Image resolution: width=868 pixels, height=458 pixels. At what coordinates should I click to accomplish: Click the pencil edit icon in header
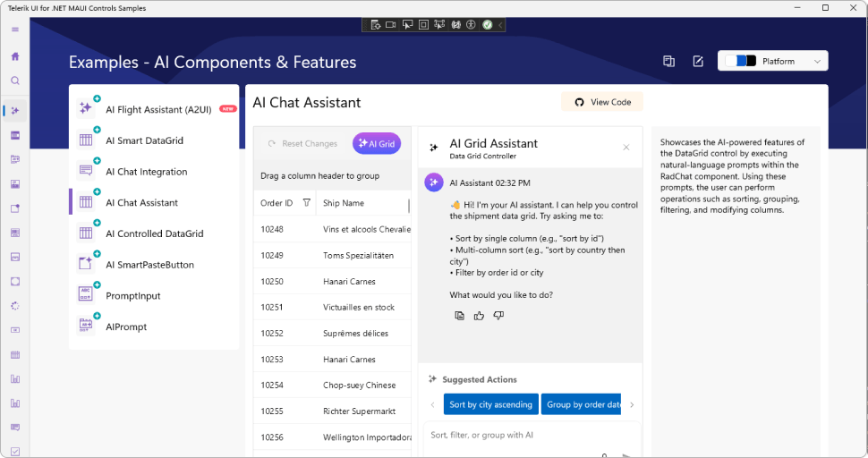point(698,62)
